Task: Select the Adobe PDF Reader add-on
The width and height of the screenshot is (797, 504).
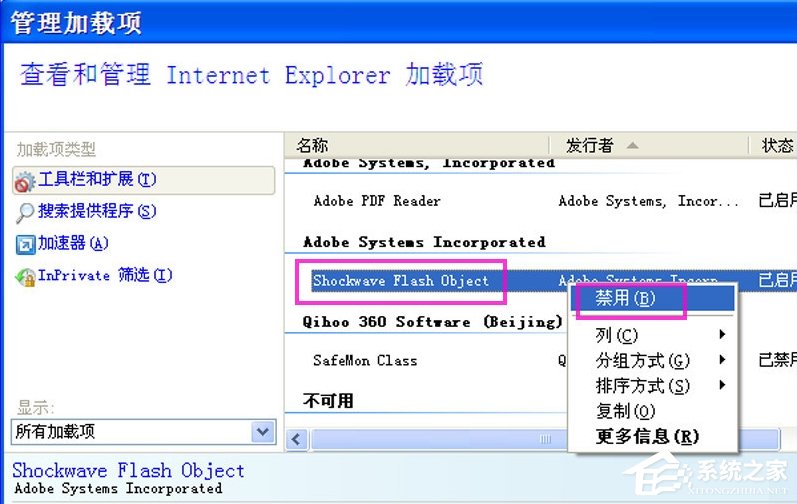Action: [x=377, y=201]
